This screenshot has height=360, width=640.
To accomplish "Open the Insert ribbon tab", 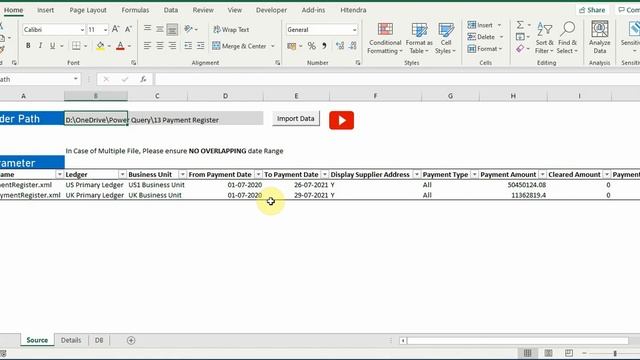I will coord(45,10).
